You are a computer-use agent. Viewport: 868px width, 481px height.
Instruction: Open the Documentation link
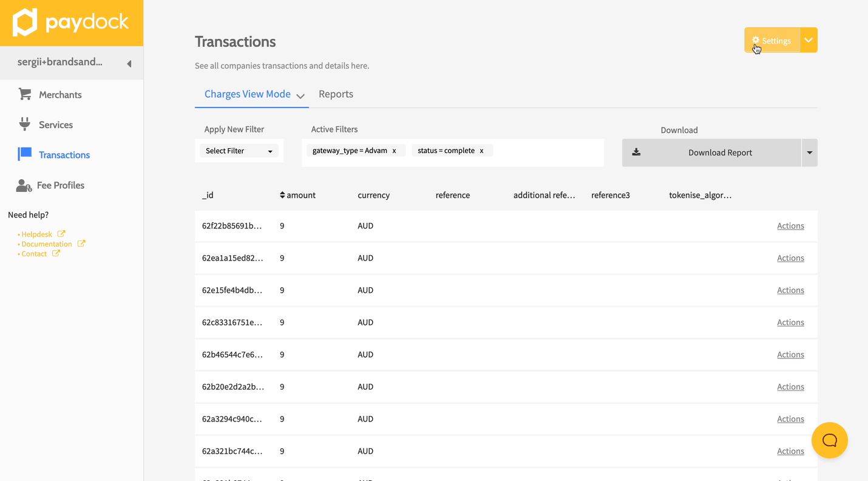47,244
